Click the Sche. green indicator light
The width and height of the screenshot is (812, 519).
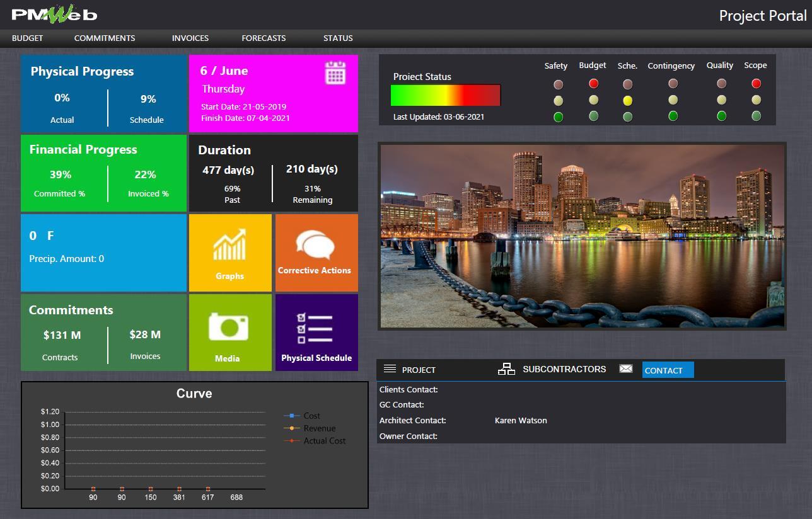click(627, 117)
